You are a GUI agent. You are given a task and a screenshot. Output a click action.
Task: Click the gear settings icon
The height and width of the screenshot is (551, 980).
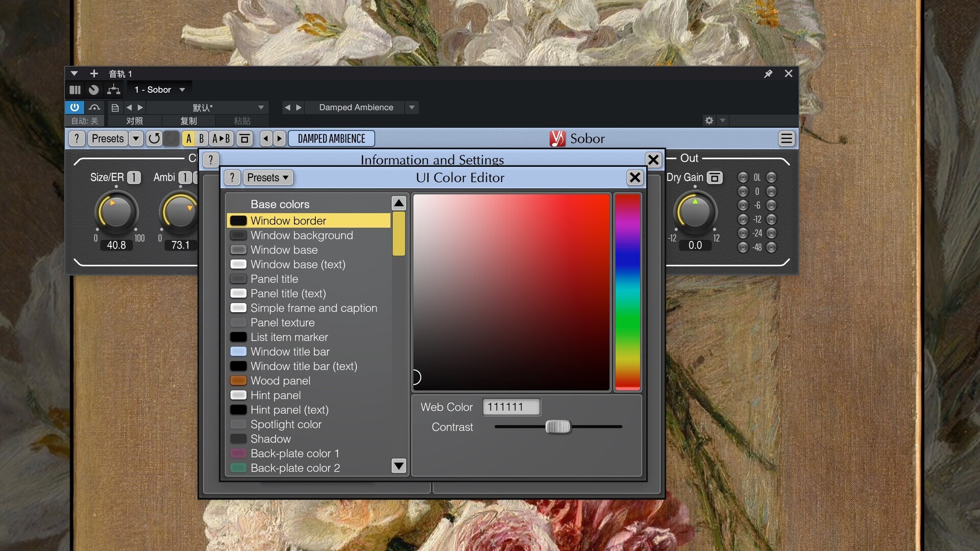pos(709,120)
